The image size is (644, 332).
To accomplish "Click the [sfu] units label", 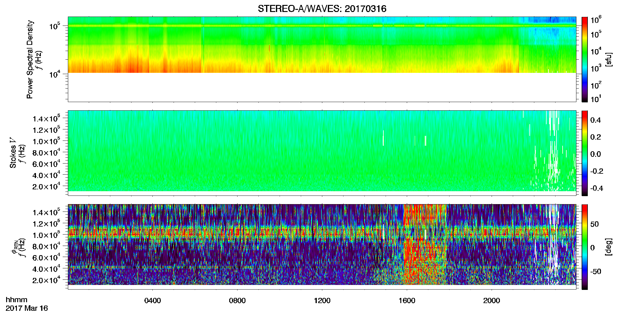I will point(609,59).
